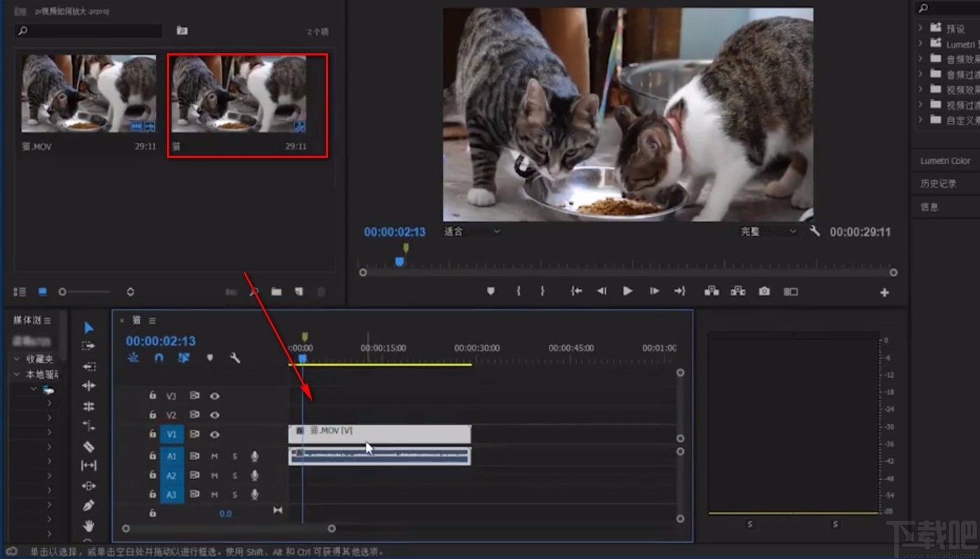980x559 pixels.
Task: Play the program monitor video
Action: 627,291
